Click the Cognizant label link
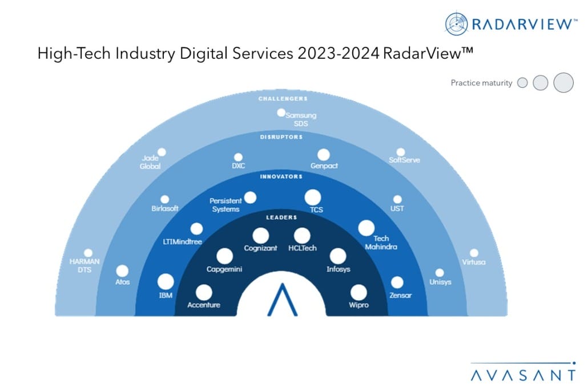 click(x=260, y=248)
